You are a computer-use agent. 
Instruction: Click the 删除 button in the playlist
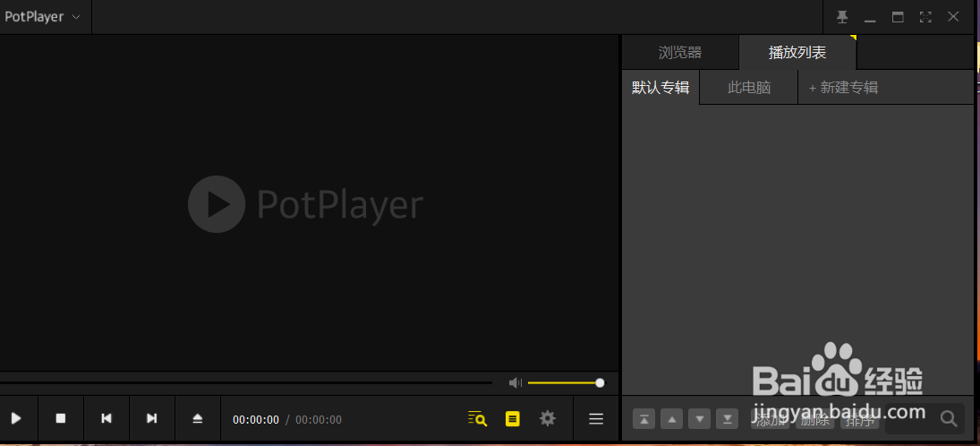click(815, 420)
